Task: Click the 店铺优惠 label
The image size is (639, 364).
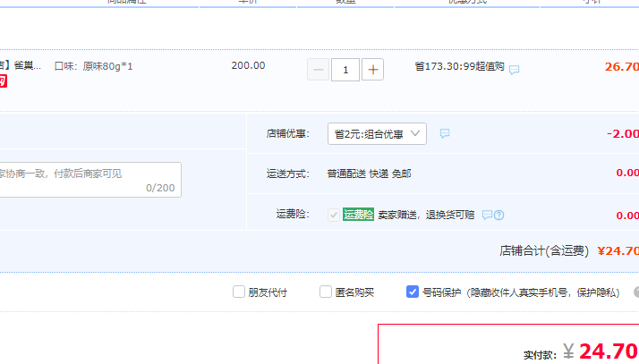Action: click(x=288, y=133)
